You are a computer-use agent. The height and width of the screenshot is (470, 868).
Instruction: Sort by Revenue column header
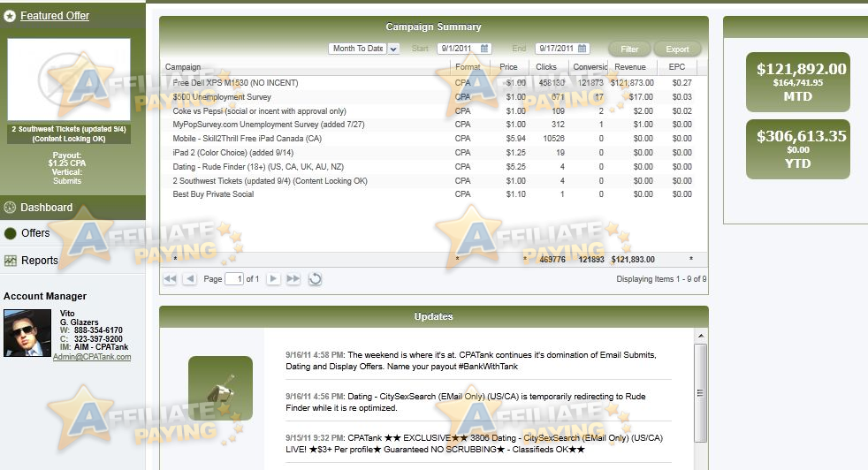(630, 67)
